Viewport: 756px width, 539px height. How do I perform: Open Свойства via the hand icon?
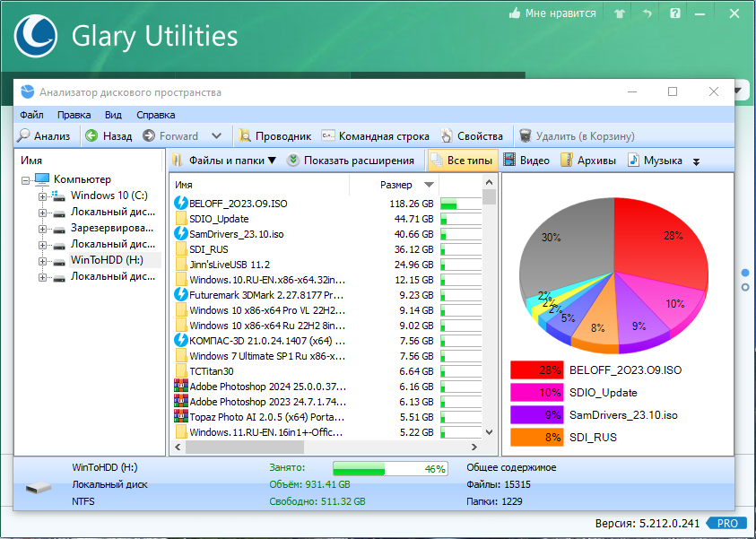[x=447, y=136]
